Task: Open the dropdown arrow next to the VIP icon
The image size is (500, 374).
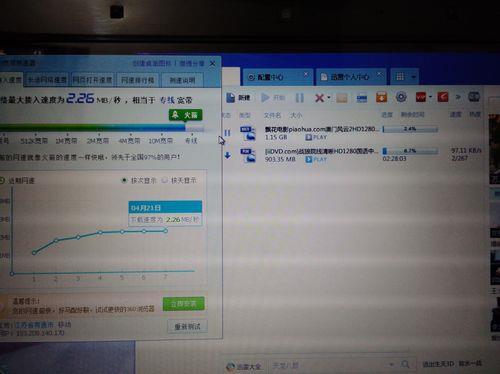Action: pyautogui.click(x=430, y=97)
